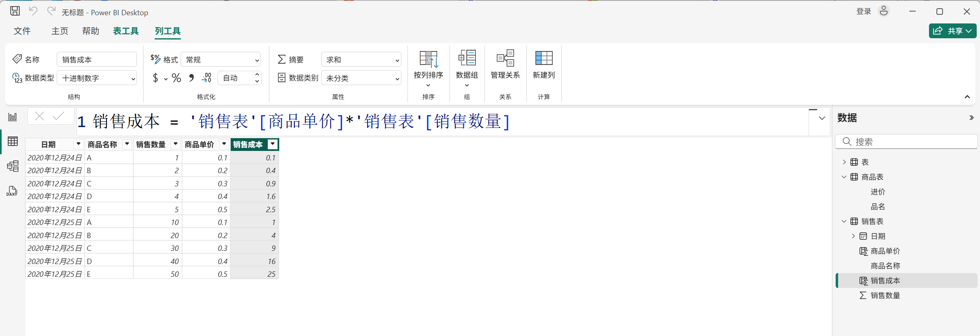The width and height of the screenshot is (980, 336).
Task: Click the column name field 销售成本
Action: coord(97,60)
